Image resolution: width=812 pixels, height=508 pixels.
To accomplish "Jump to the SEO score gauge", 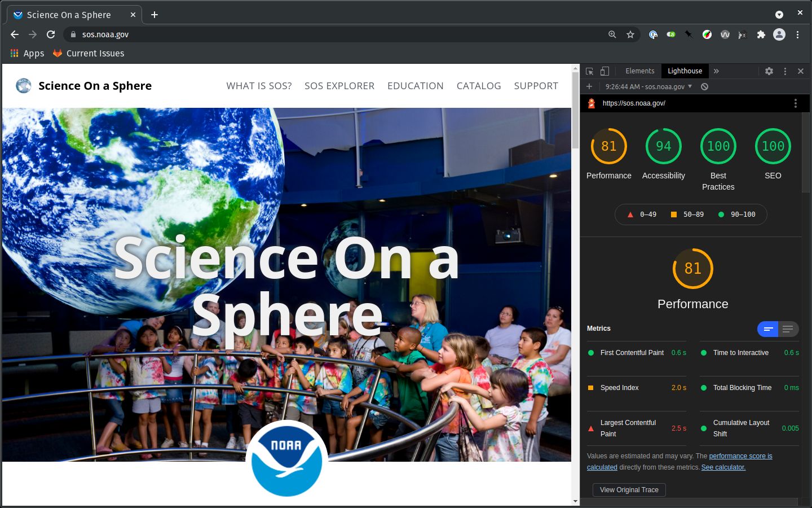I will [x=773, y=146].
